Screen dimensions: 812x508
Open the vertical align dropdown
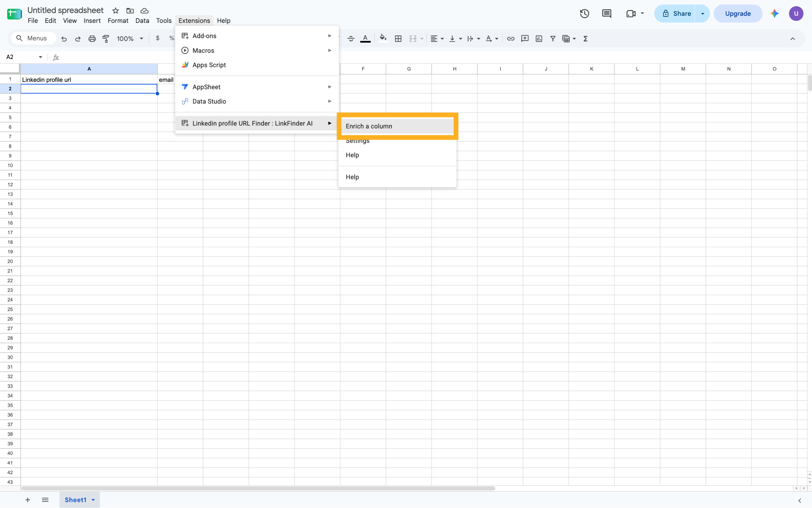click(x=456, y=39)
